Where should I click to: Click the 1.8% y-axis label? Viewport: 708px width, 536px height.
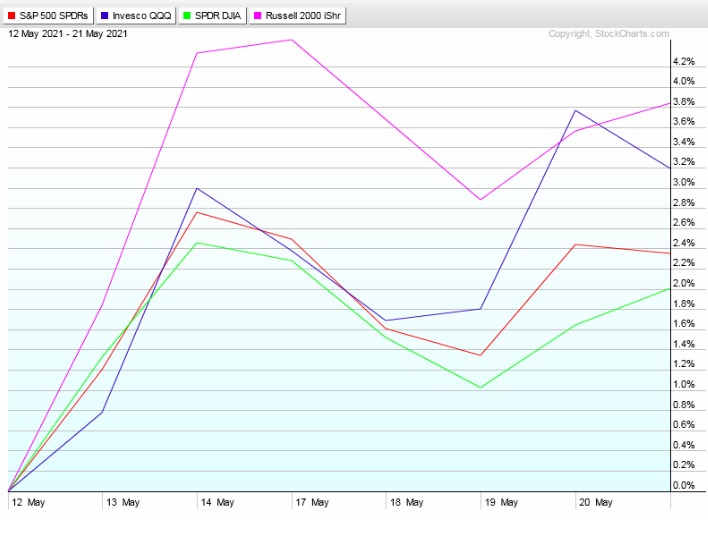click(684, 303)
